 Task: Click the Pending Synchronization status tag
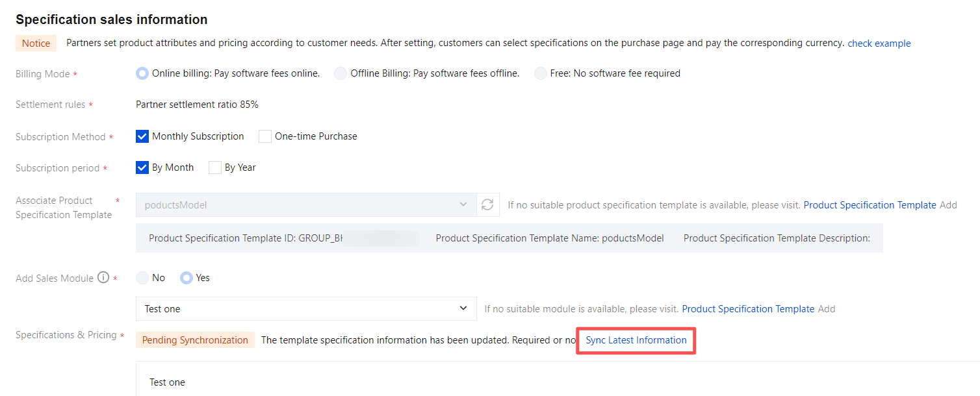[x=195, y=340]
